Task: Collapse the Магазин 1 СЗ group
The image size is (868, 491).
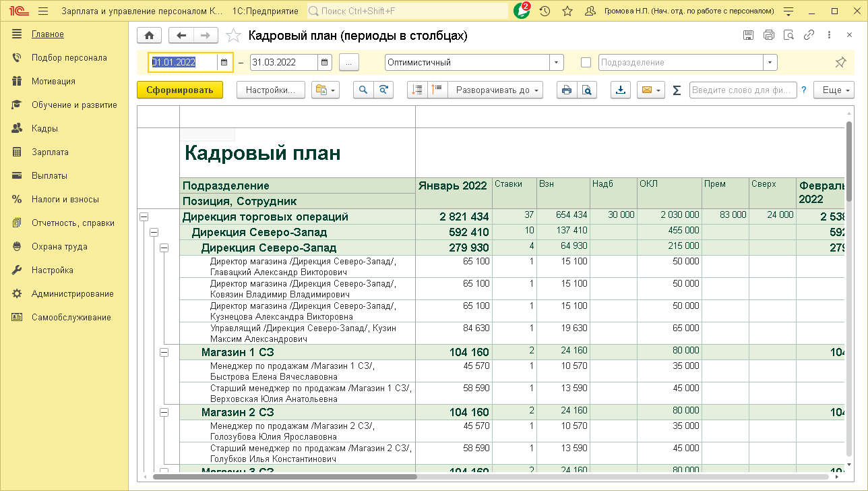Action: click(x=164, y=352)
